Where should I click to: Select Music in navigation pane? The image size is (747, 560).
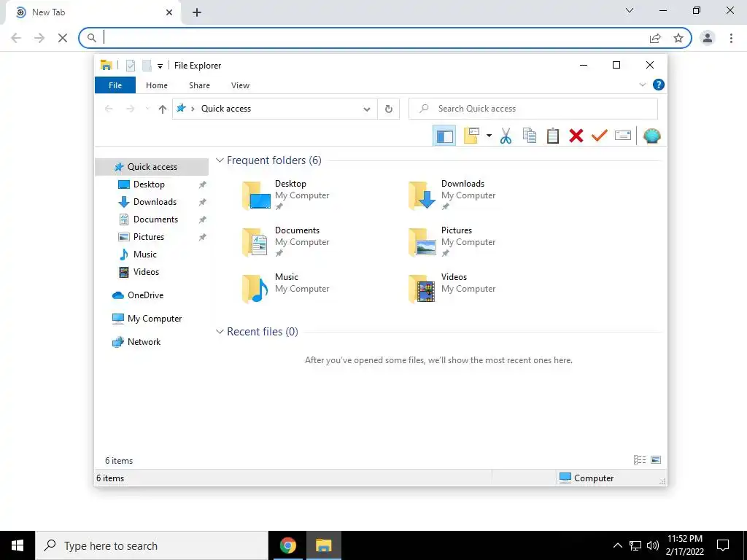(x=145, y=254)
